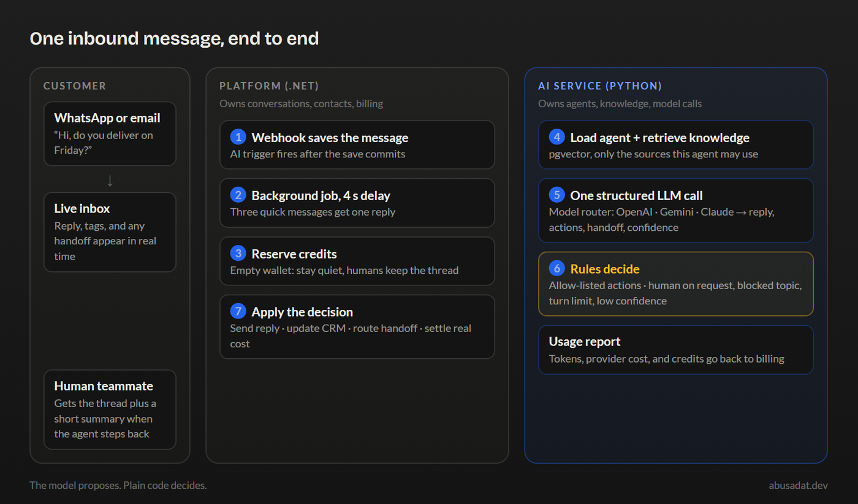Open the "Webhook saves the message" step
The image size is (858, 504).
[x=357, y=145]
